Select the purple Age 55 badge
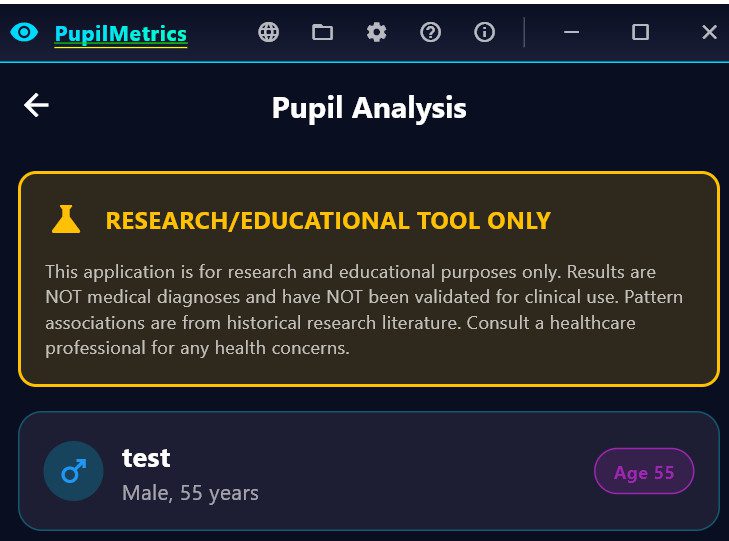Image resolution: width=729 pixels, height=541 pixels. coord(644,472)
